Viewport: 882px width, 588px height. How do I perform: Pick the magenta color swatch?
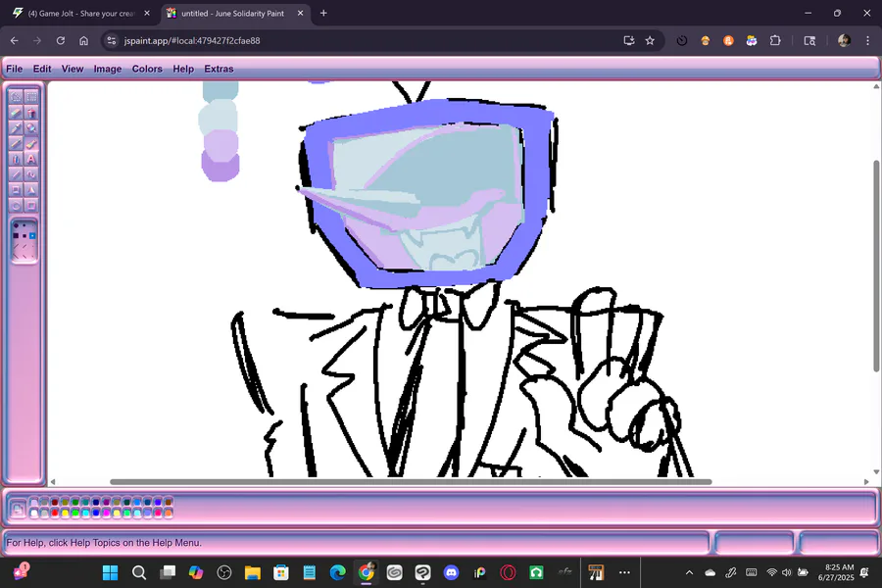coord(106,514)
